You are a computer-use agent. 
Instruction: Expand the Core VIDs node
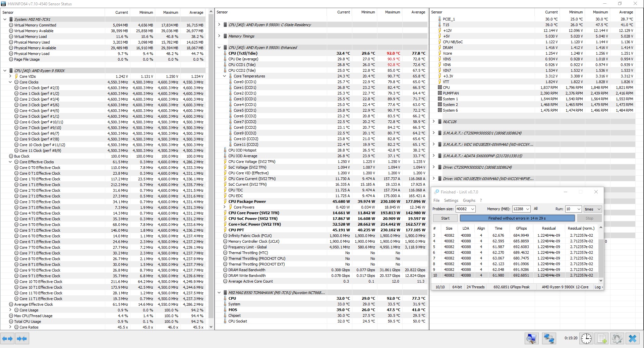pos(10,76)
